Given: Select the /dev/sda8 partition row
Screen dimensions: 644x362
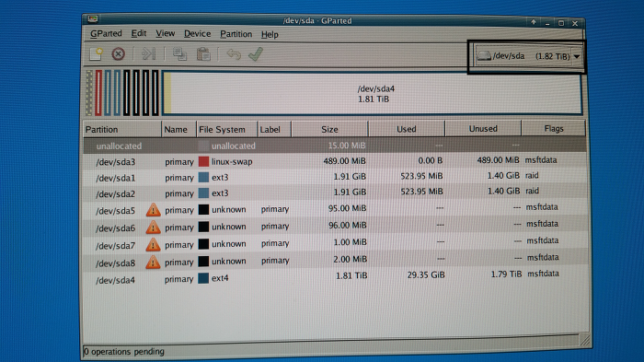Looking at the screenshot, I should (x=334, y=261).
